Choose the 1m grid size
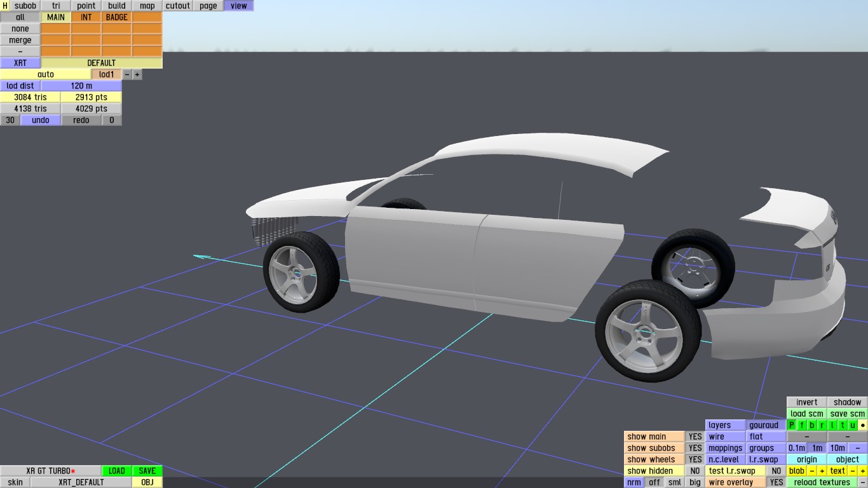This screenshot has width=868, height=488. pyautogui.click(x=817, y=448)
